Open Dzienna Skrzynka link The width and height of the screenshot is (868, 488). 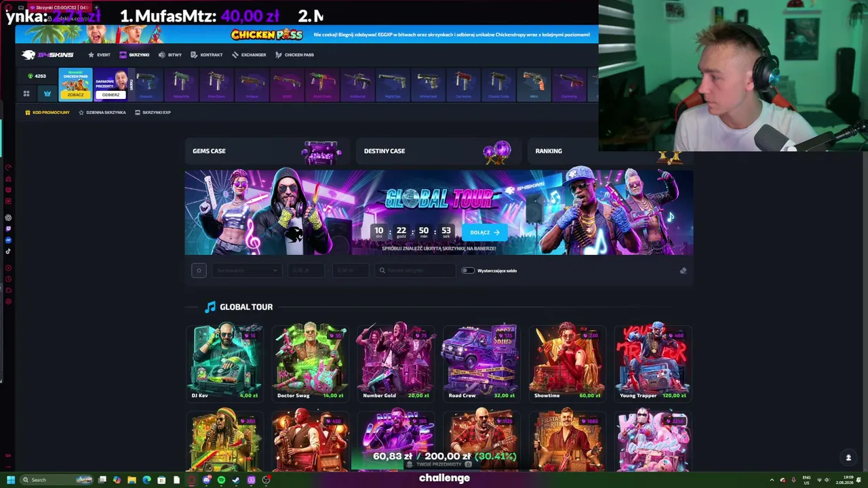tap(102, 113)
